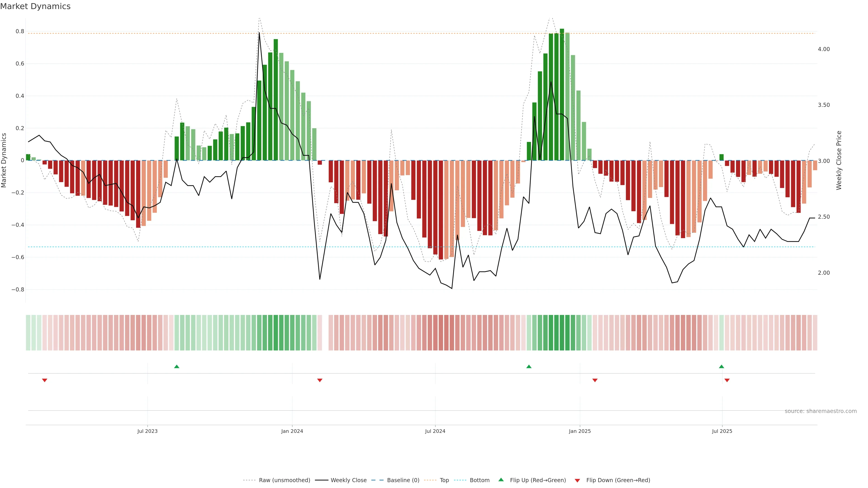Click the Top legend entry
This screenshot has height=488, width=868.
(x=444, y=480)
